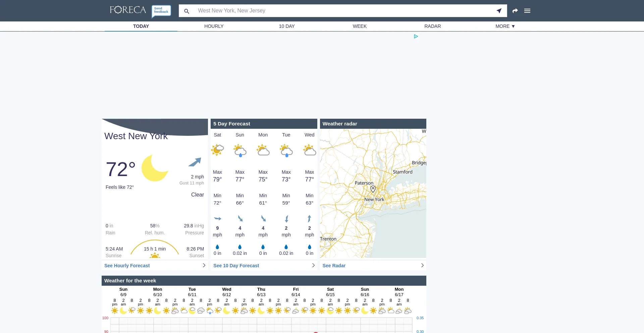Click Stamford label on the map

tap(402, 172)
